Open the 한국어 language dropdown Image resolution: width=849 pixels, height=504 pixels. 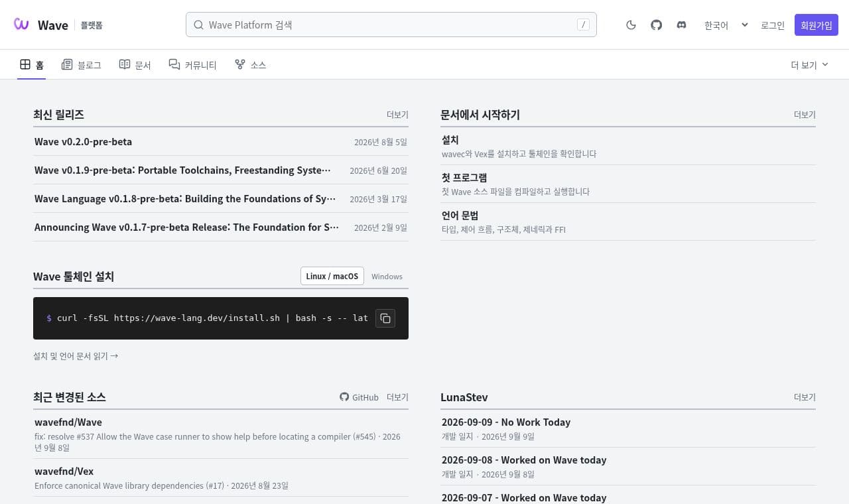coord(726,25)
